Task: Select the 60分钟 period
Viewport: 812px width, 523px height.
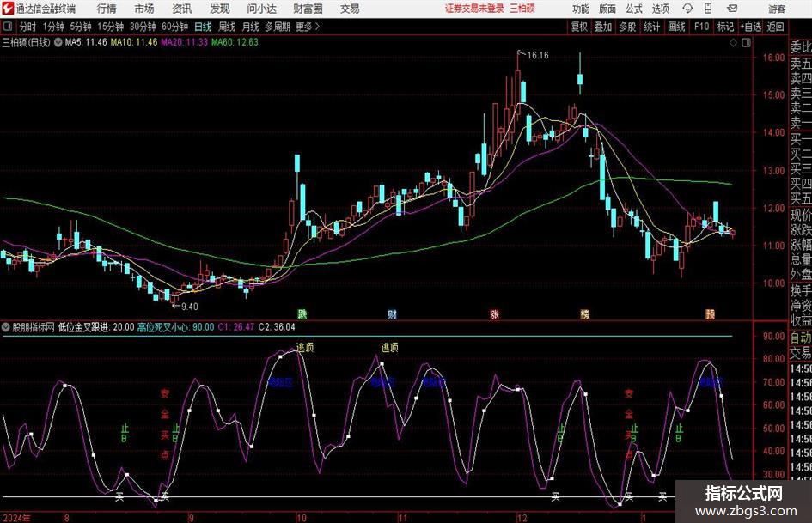Action: point(175,27)
